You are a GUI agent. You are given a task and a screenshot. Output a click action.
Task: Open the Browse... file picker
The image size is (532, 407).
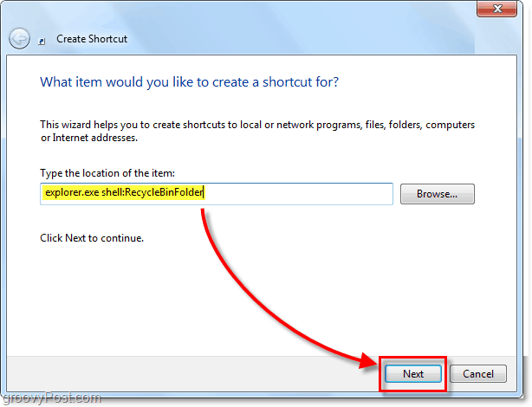(x=437, y=194)
